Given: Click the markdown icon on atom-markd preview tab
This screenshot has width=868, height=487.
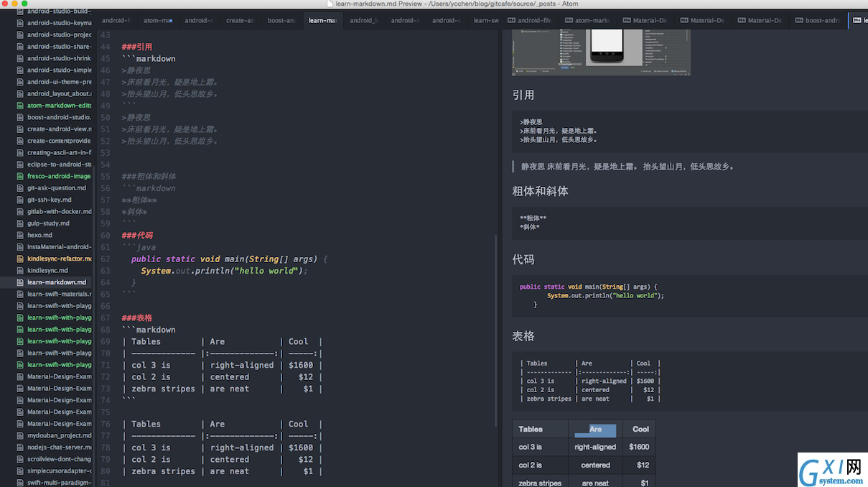Looking at the screenshot, I should [x=569, y=21].
